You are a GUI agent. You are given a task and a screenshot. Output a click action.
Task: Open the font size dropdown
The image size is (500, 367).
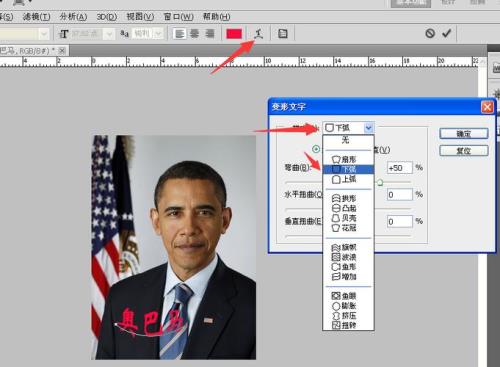[x=109, y=34]
